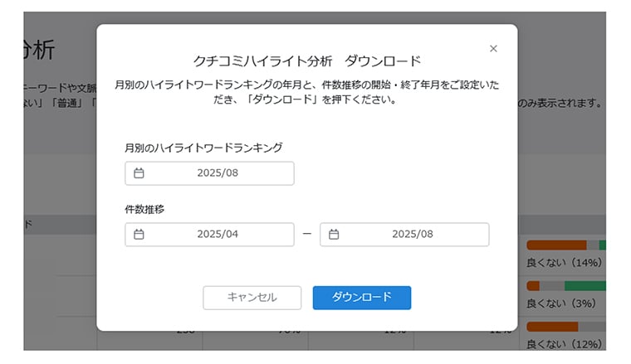The image size is (631, 364).
Task: Open the 2025/08 monthly ranking date picker
Action: [218, 173]
